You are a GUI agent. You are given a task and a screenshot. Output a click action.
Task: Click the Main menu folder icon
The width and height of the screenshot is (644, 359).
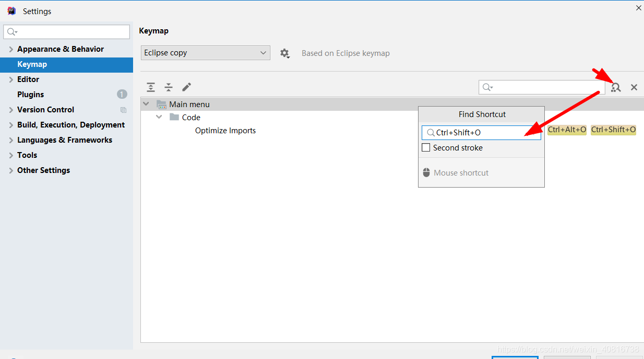(162, 105)
